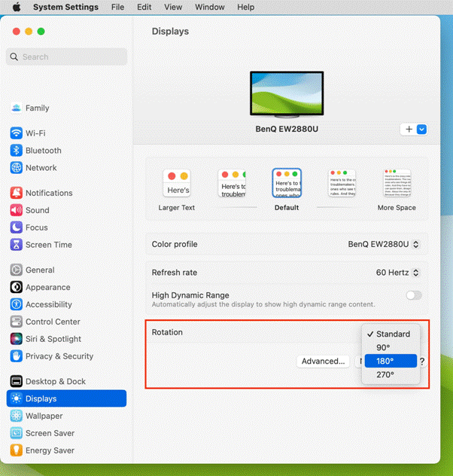Click the question mark help button
The image size is (453, 476).
[x=422, y=362]
